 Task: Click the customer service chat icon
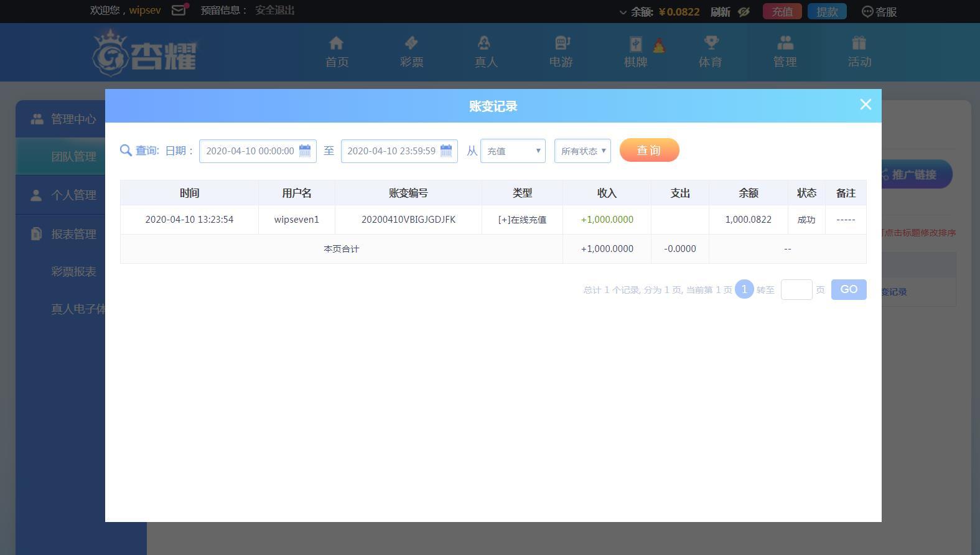867,12
